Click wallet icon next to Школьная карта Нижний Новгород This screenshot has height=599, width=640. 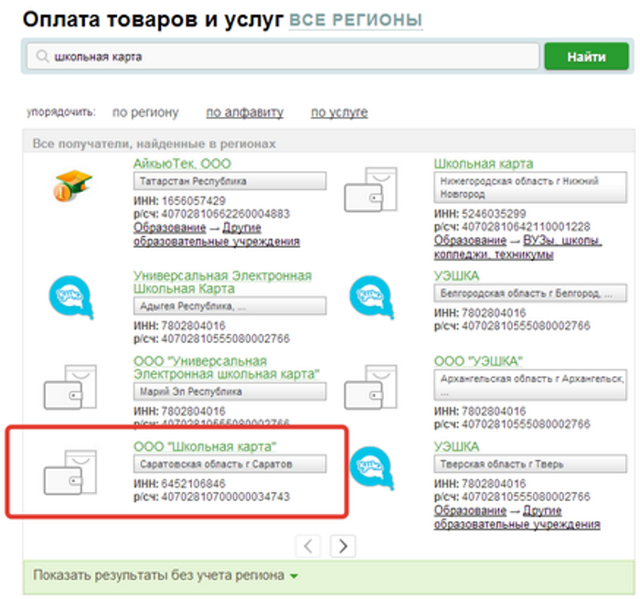coord(371,189)
